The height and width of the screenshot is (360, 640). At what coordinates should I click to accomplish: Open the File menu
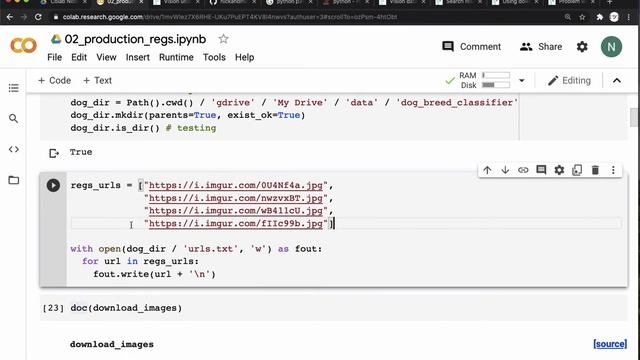tap(54, 57)
